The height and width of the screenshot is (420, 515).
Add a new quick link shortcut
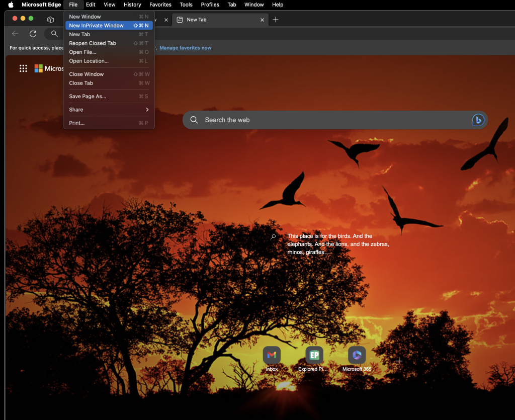tap(399, 361)
